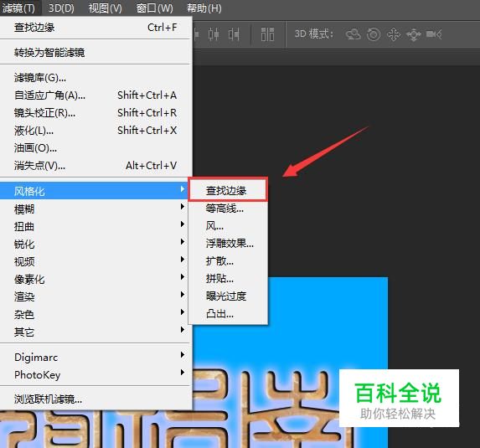Open 液化(L)... filter
The width and height of the screenshot is (480, 448).
pyautogui.click(x=95, y=131)
